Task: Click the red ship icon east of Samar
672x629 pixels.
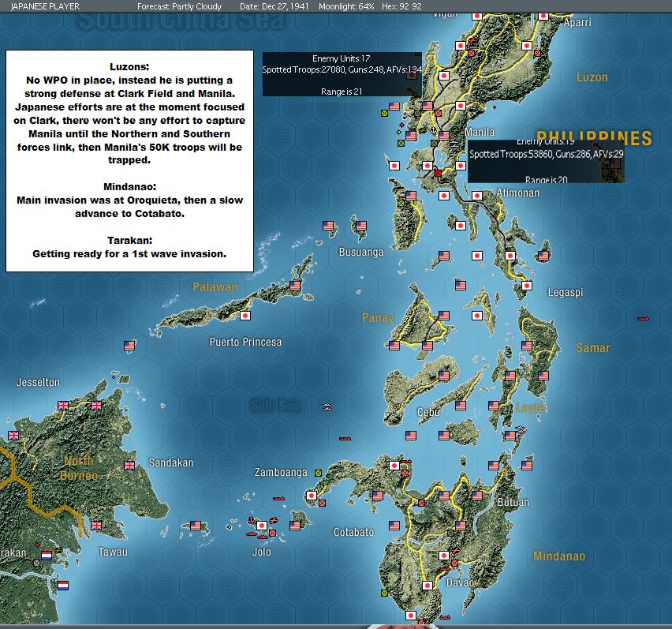Action: point(643,319)
